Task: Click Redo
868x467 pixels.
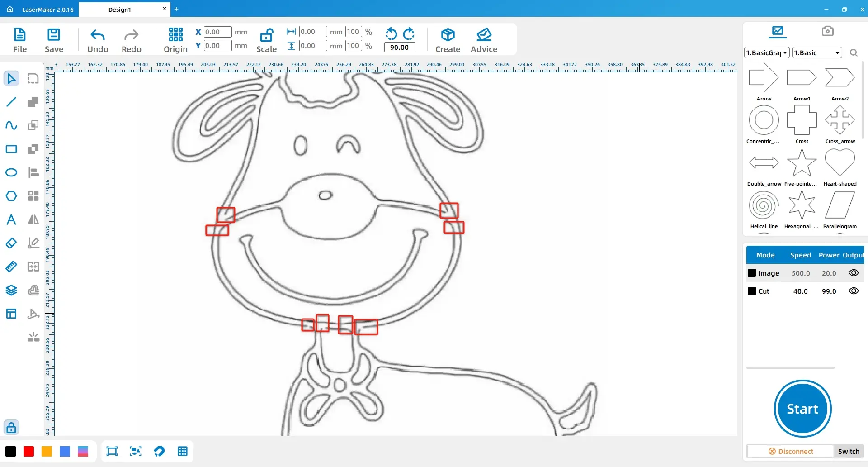Action: [x=132, y=40]
